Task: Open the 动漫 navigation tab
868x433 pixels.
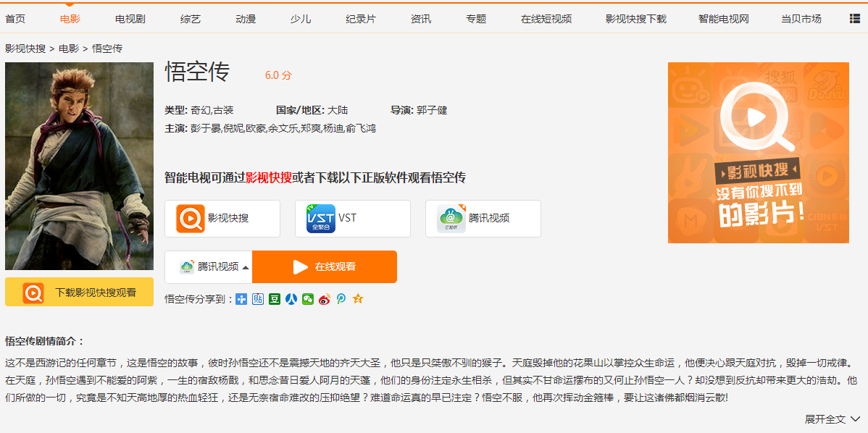Action: [x=245, y=20]
